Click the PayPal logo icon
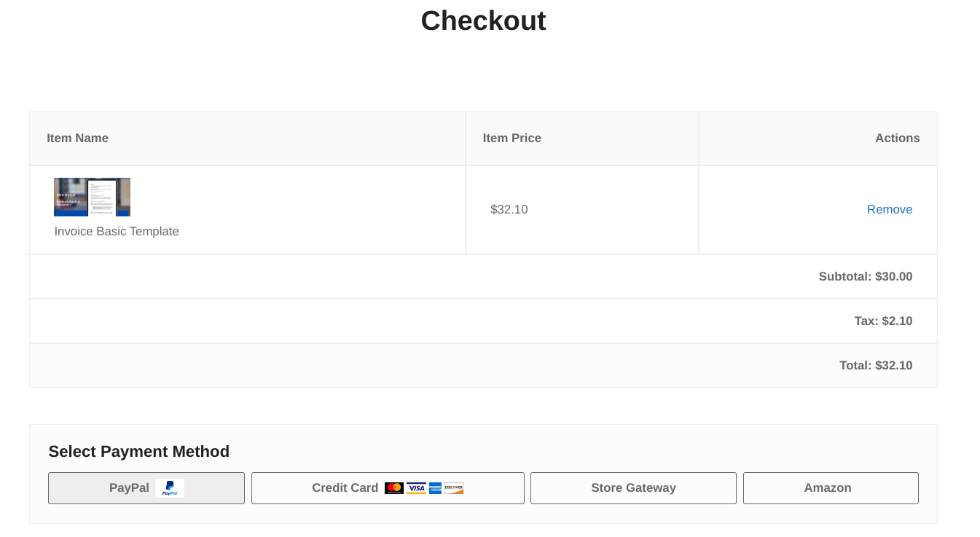The image size is (980, 537). tap(170, 488)
